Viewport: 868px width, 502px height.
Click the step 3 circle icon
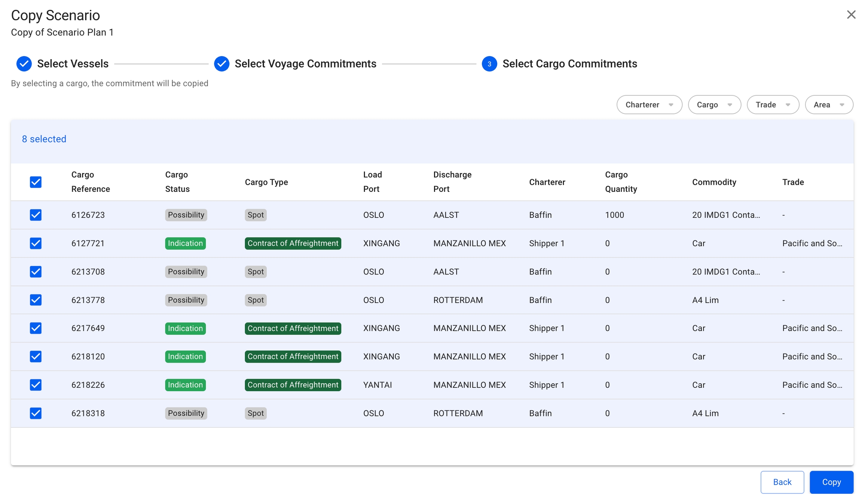point(489,64)
